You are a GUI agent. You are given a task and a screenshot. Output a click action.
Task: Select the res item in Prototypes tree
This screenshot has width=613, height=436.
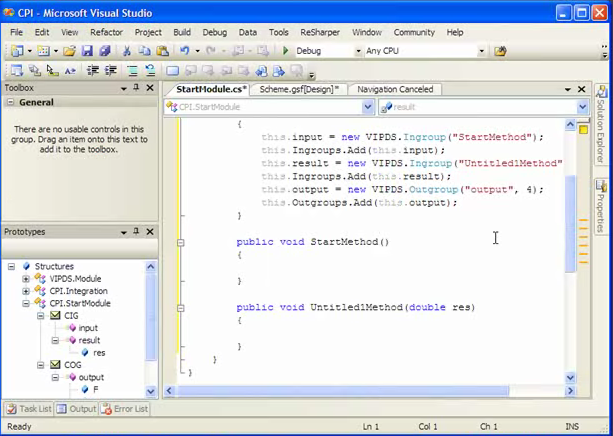(101, 352)
